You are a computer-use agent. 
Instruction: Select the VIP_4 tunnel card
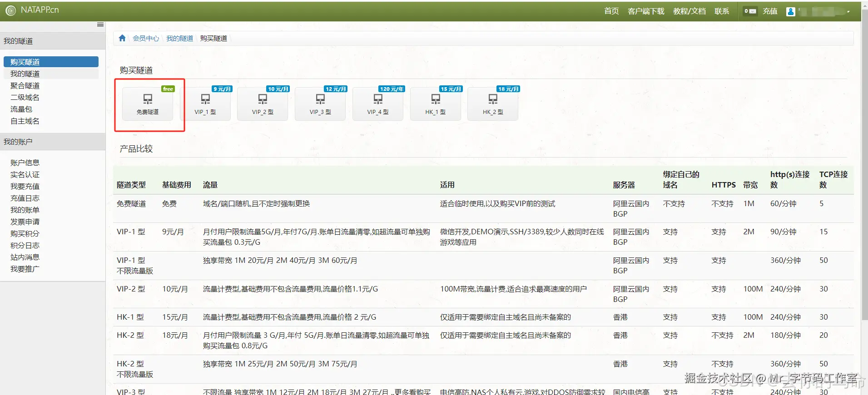pyautogui.click(x=378, y=104)
